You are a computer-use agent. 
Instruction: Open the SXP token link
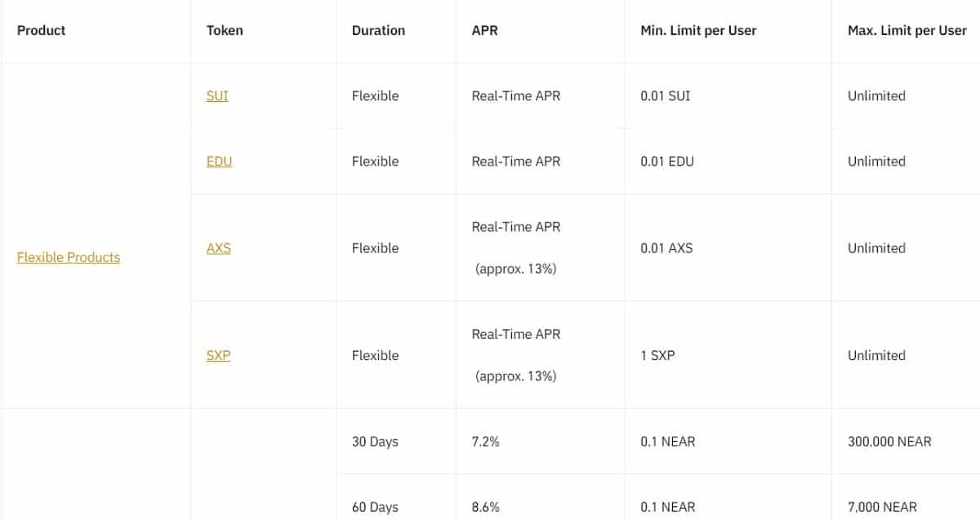point(218,355)
